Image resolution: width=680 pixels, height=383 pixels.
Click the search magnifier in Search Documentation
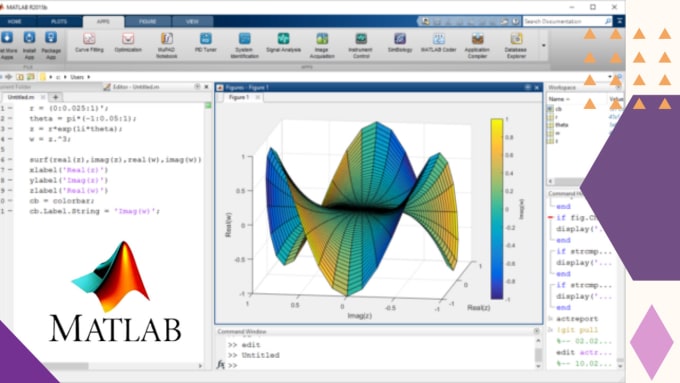[607, 21]
